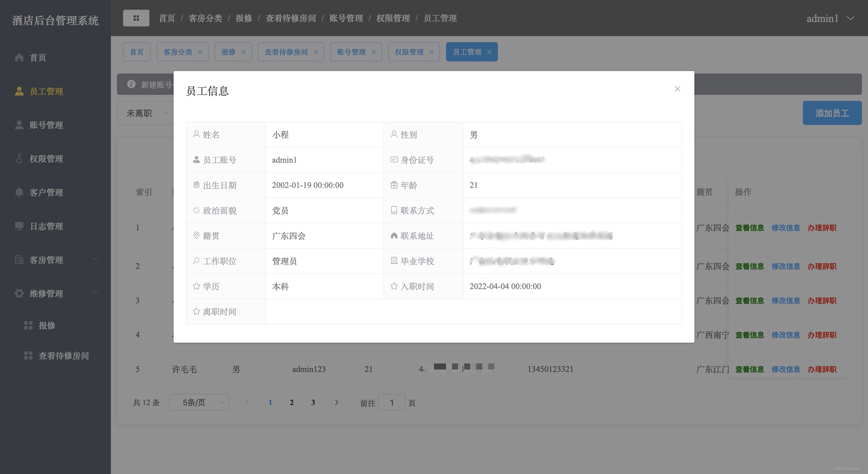This screenshot has height=474, width=868.
Task: Close the 查看待修房间 tab
Action: coord(316,52)
